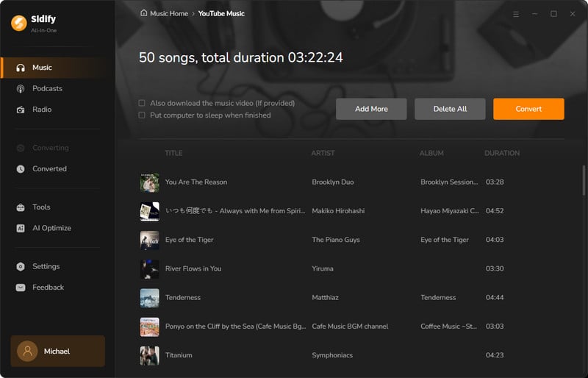Open Settings from the sidebar
Screen dimensions: 588x378
pos(59,266)
